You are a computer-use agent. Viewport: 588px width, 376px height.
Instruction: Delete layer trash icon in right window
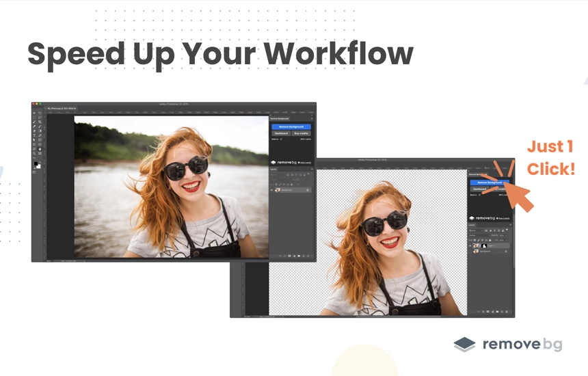click(507, 312)
